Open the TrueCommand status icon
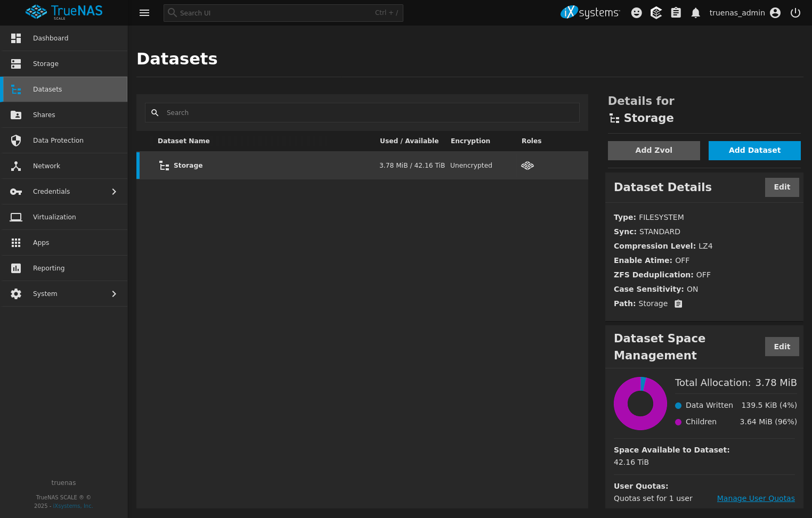This screenshot has width=812, height=518. 656,13
